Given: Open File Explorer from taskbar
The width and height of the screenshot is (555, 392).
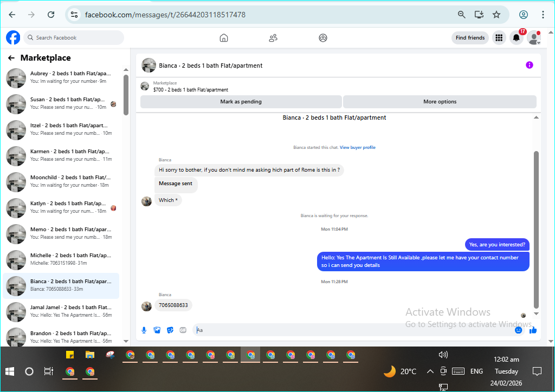Looking at the screenshot, I should pos(90,355).
